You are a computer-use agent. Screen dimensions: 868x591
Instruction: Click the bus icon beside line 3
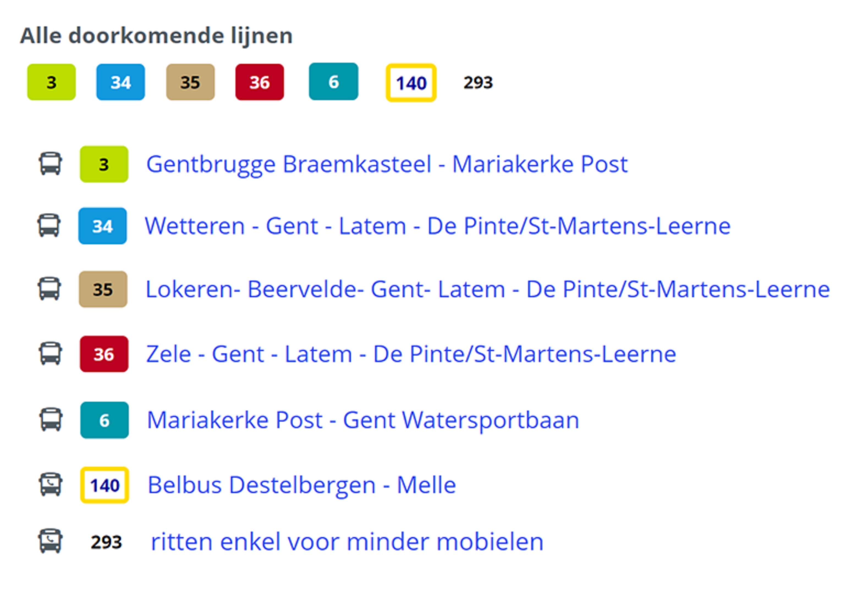[x=50, y=164]
